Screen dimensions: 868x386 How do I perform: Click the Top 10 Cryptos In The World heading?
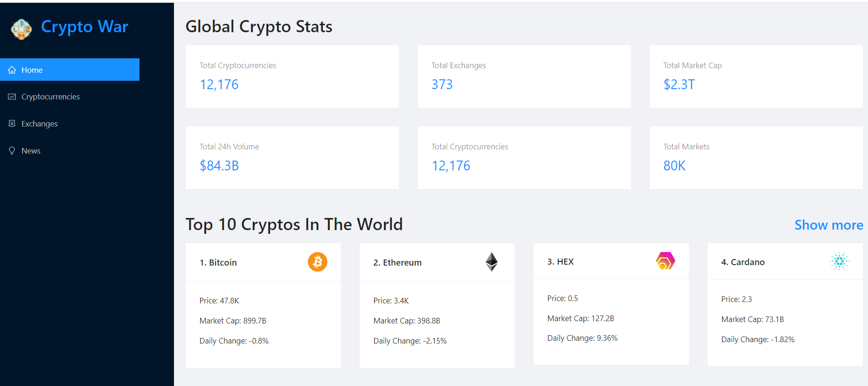click(x=294, y=225)
